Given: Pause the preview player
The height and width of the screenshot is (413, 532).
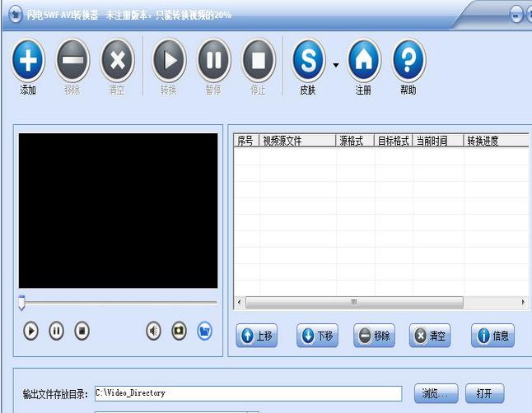Looking at the screenshot, I should tap(56, 331).
